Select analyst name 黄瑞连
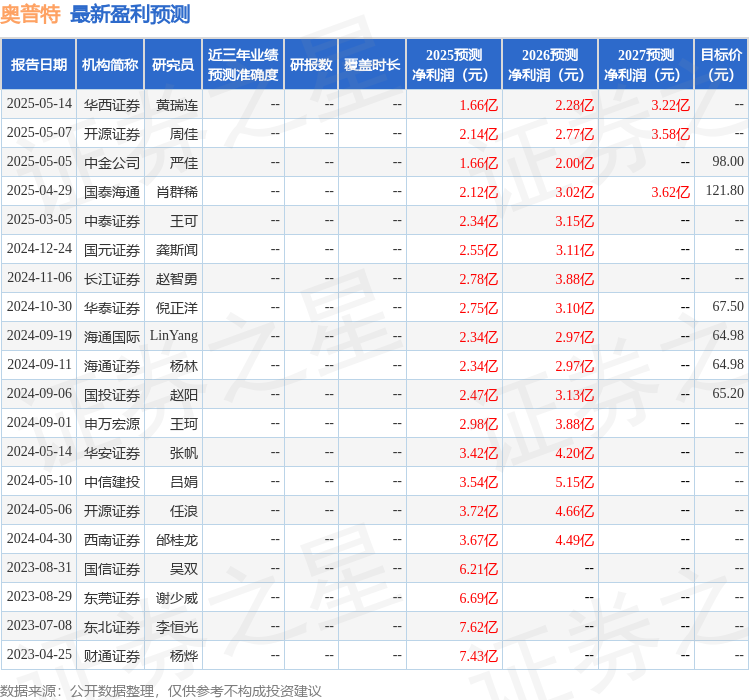 [177, 105]
